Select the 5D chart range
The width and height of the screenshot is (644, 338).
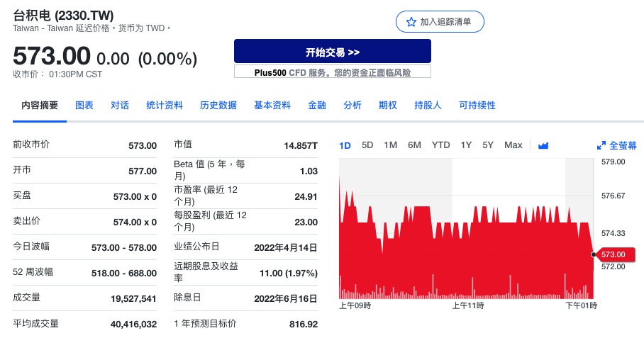(367, 145)
